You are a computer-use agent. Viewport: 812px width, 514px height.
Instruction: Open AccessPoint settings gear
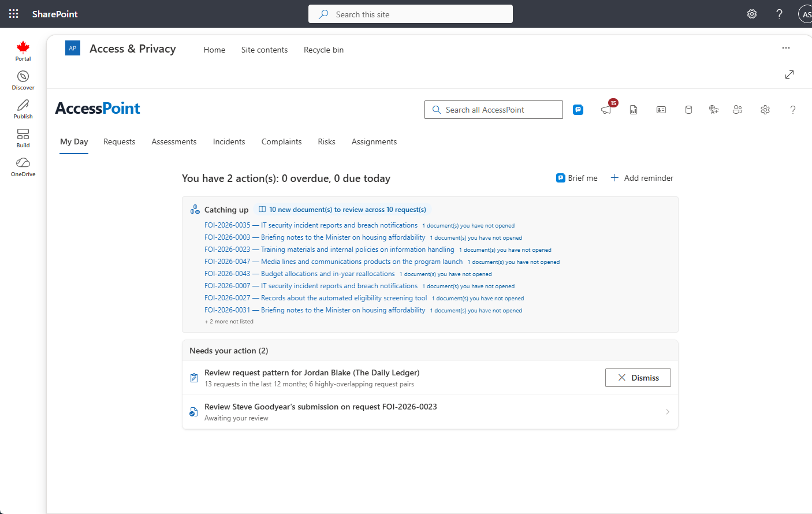[x=765, y=110]
